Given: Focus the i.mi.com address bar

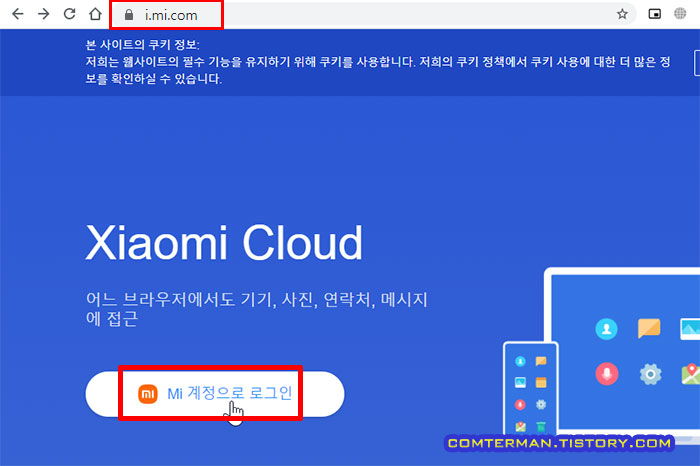Looking at the screenshot, I should (x=374, y=15).
